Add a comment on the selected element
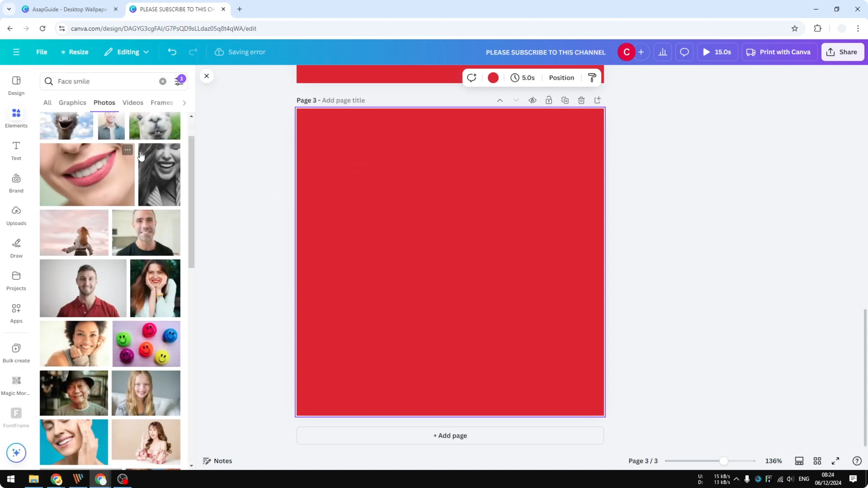Image resolution: width=868 pixels, height=488 pixels. click(472, 78)
